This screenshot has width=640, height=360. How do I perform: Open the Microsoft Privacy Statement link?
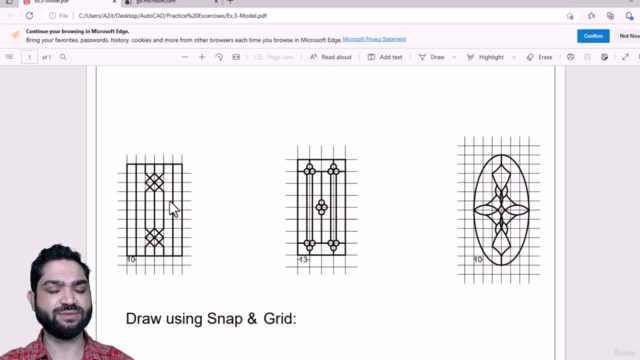(x=374, y=39)
